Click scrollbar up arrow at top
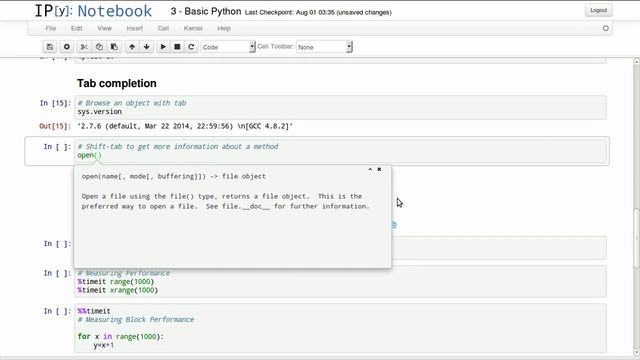 (636, 61)
